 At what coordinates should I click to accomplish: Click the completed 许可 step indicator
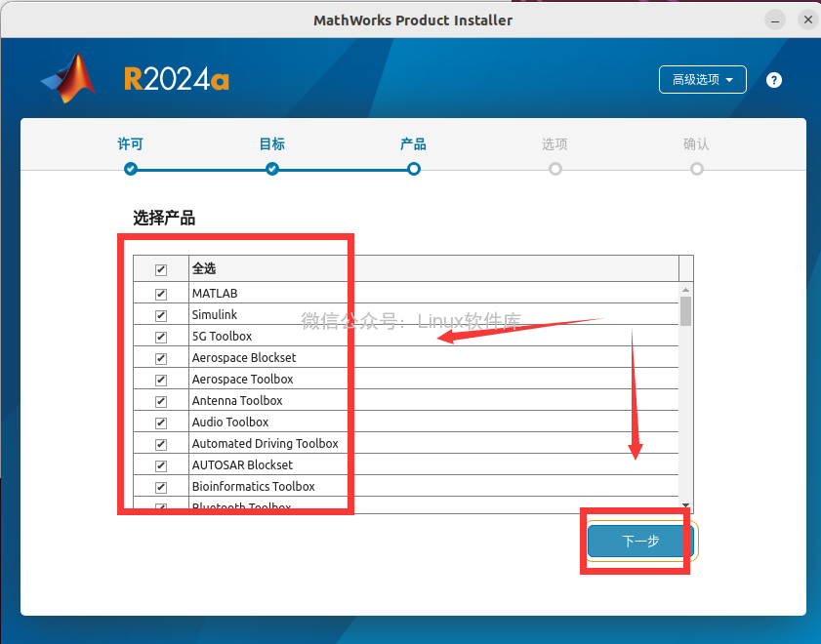(x=130, y=168)
